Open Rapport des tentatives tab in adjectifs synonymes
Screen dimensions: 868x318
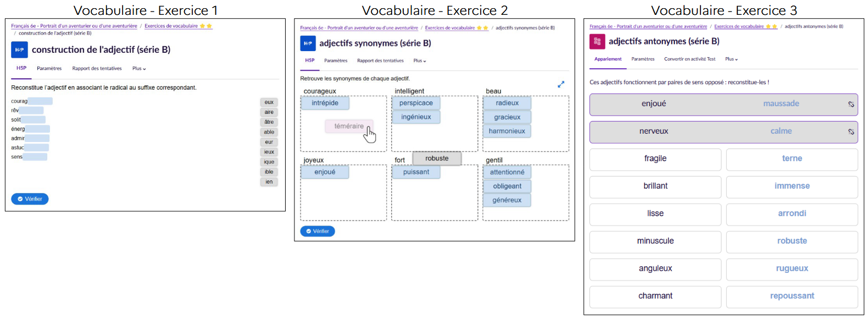coord(380,61)
